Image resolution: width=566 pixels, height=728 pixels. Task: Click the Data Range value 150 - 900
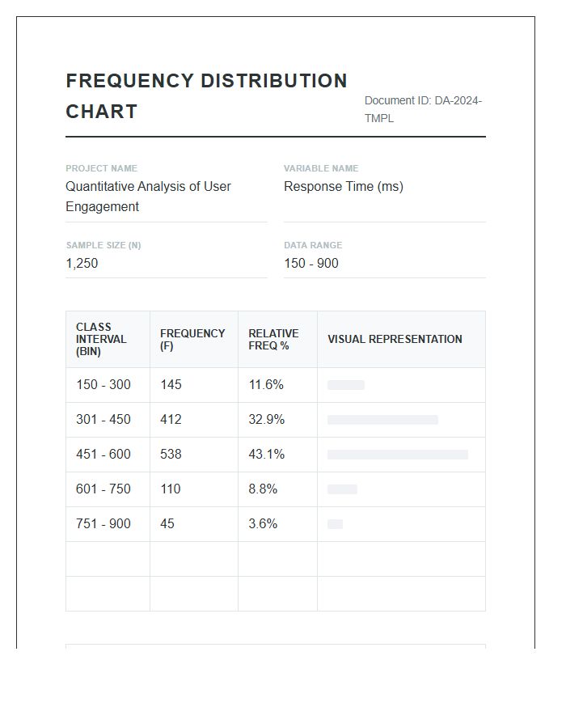pyautogui.click(x=311, y=264)
